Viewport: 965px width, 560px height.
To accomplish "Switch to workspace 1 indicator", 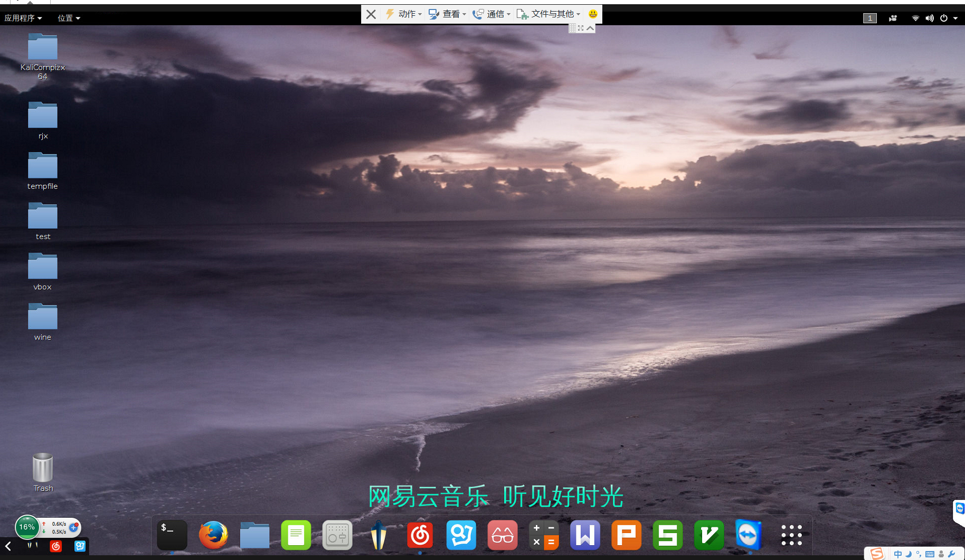I will point(870,18).
